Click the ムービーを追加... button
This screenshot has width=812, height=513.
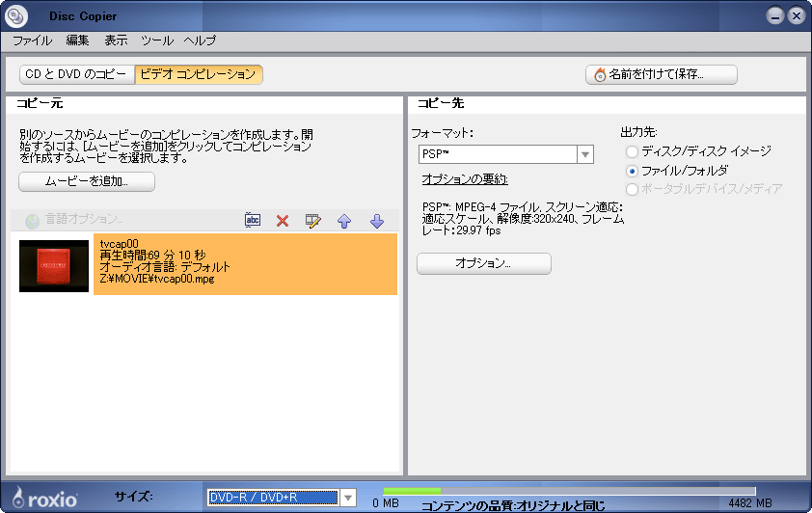click(87, 181)
